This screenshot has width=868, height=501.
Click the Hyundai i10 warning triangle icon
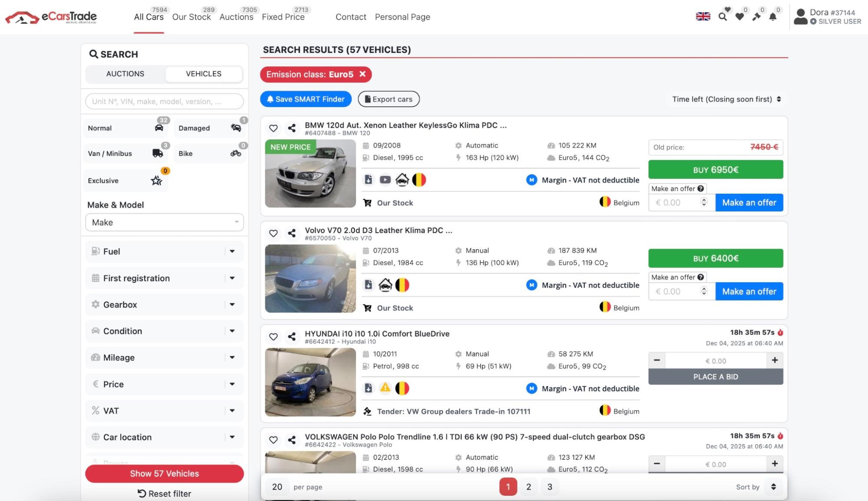click(x=385, y=388)
